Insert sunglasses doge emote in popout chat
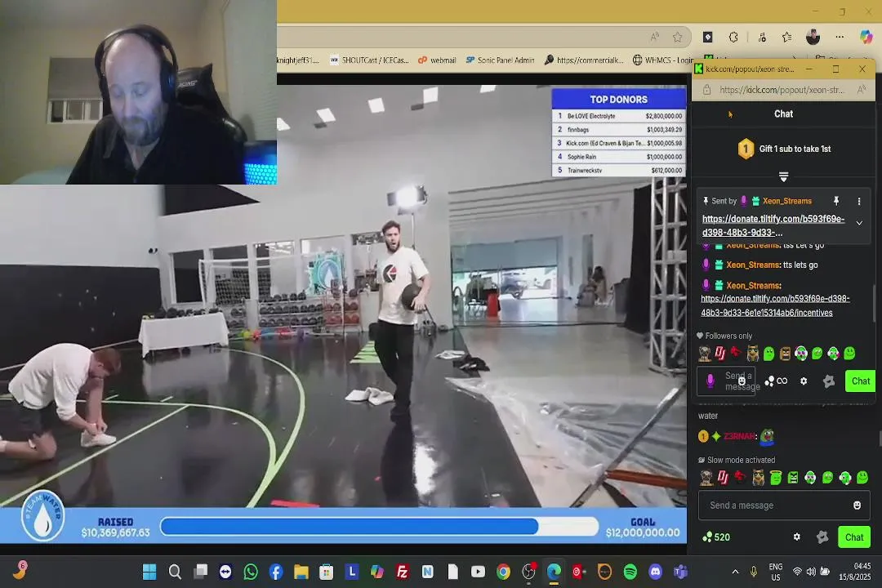 point(752,354)
